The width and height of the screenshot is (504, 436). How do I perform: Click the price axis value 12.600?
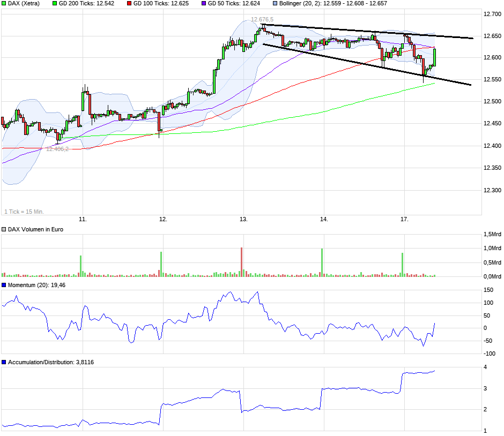tap(492, 57)
